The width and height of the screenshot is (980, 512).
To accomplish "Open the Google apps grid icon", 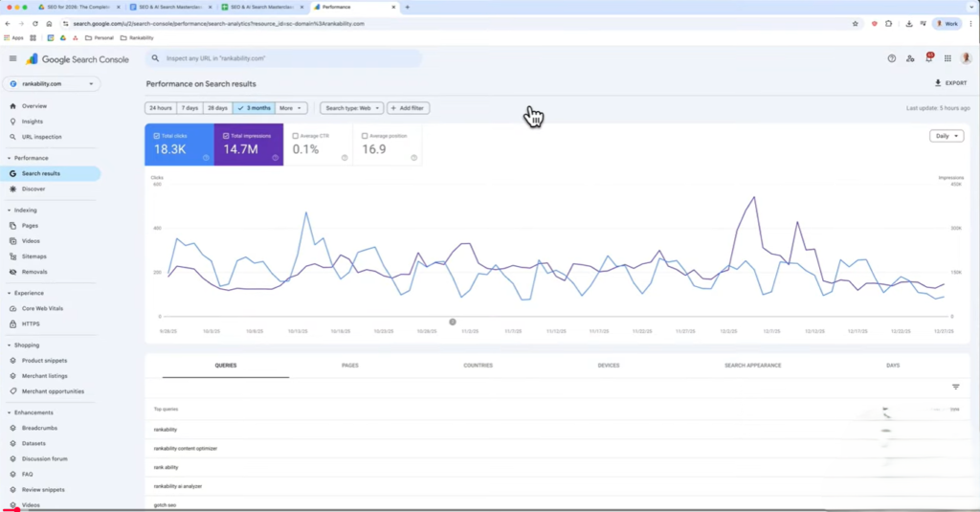I will (947, 58).
